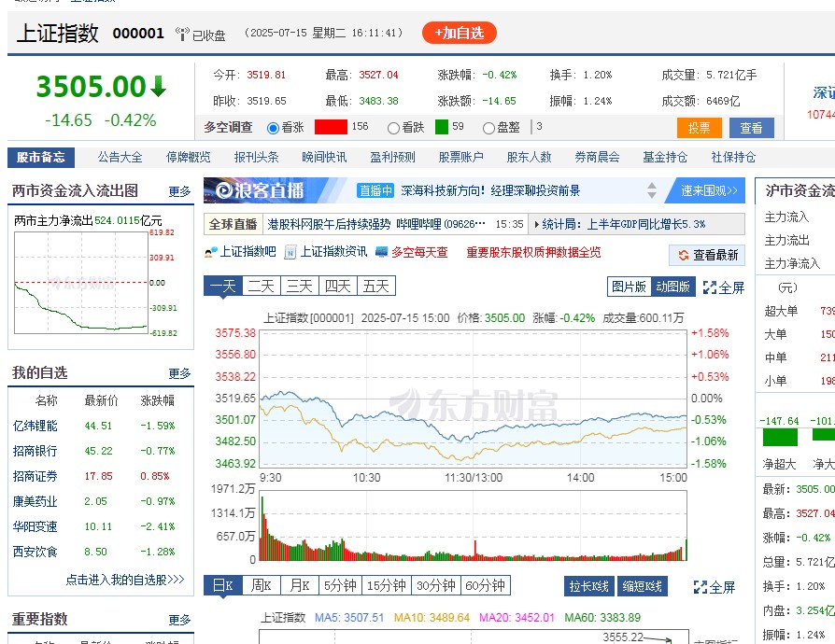Click the refresh icon in 查看最新
Image resolution: width=835 pixels, height=644 pixels.
[x=684, y=256]
